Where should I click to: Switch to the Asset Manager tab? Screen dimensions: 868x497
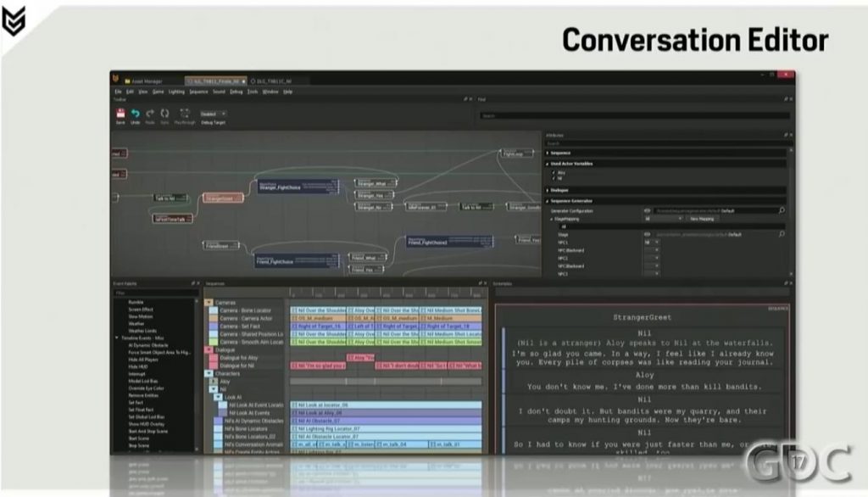pos(144,81)
